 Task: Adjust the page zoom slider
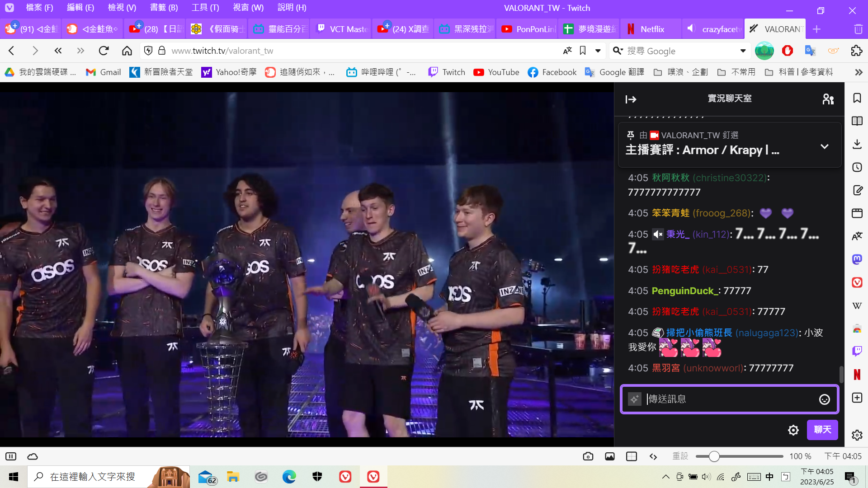tap(739, 456)
